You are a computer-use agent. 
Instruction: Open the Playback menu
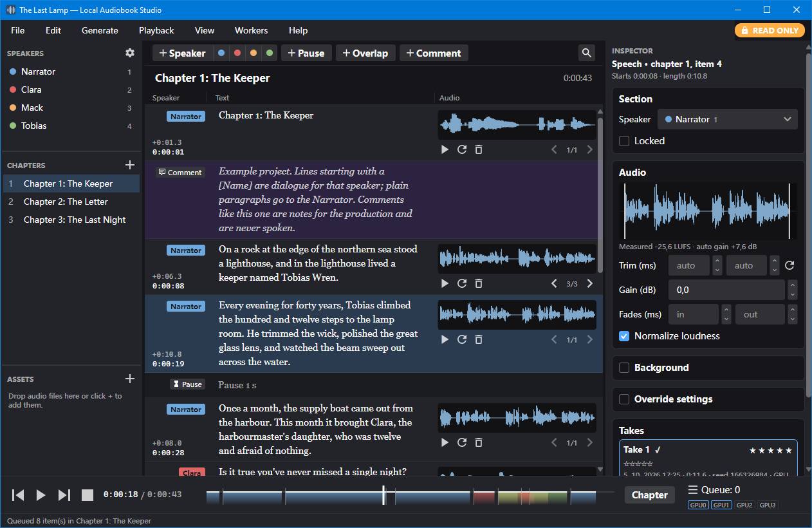click(156, 30)
